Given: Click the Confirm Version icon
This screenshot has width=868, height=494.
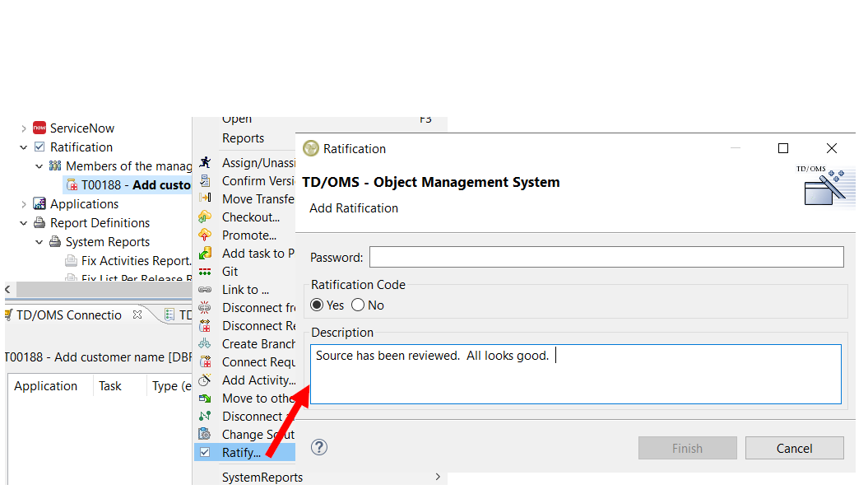Looking at the screenshot, I should [205, 180].
